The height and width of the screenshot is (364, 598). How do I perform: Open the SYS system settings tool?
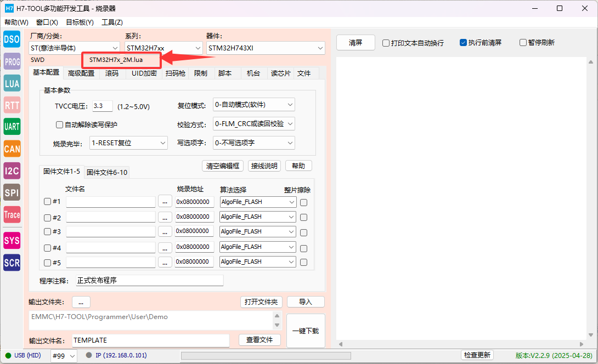tap(12, 241)
